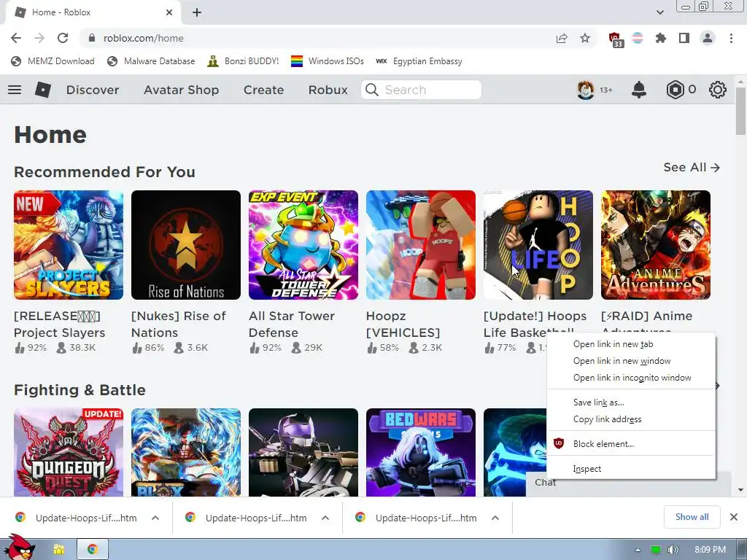This screenshot has width=747, height=560.
Task: Choose Open link in incognito window
Action: (x=631, y=378)
